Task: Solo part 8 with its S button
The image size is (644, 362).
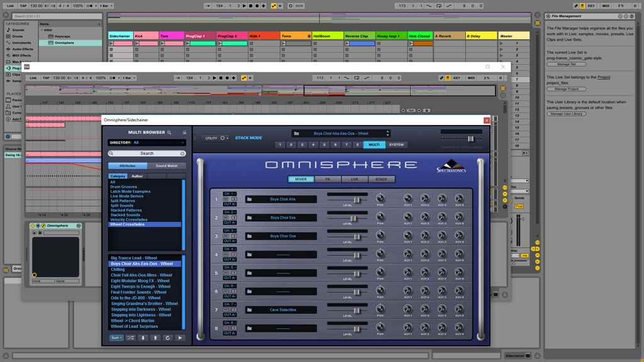Action: (234, 328)
